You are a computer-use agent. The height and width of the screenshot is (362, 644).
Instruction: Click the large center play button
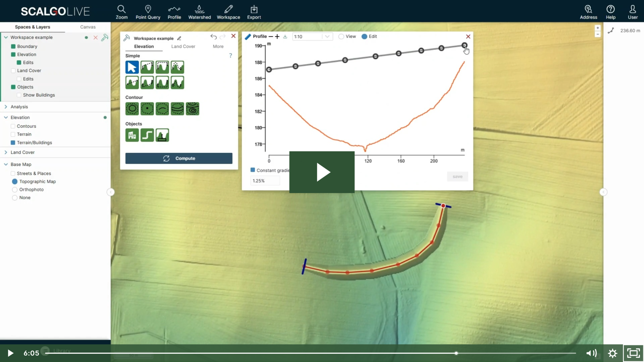322,172
